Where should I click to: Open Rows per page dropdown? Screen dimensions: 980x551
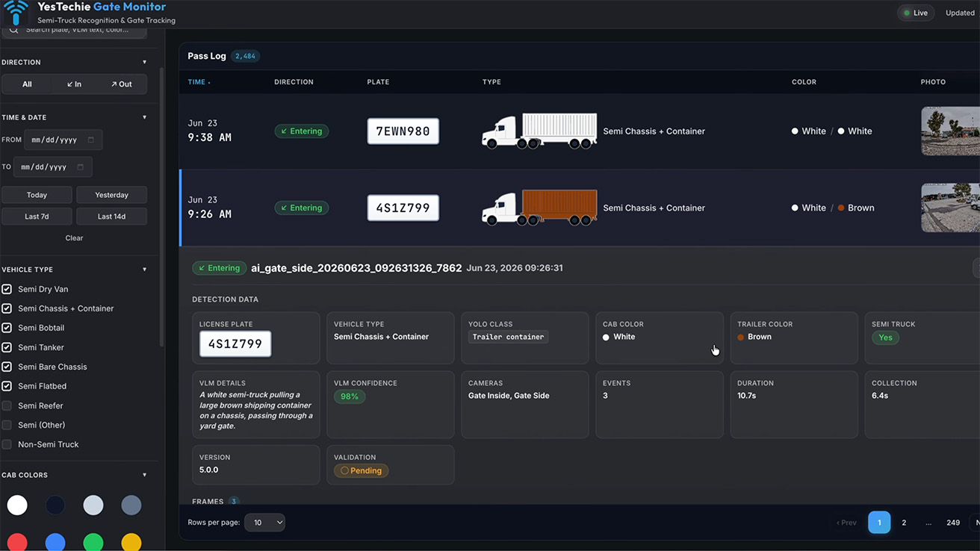coord(265,523)
